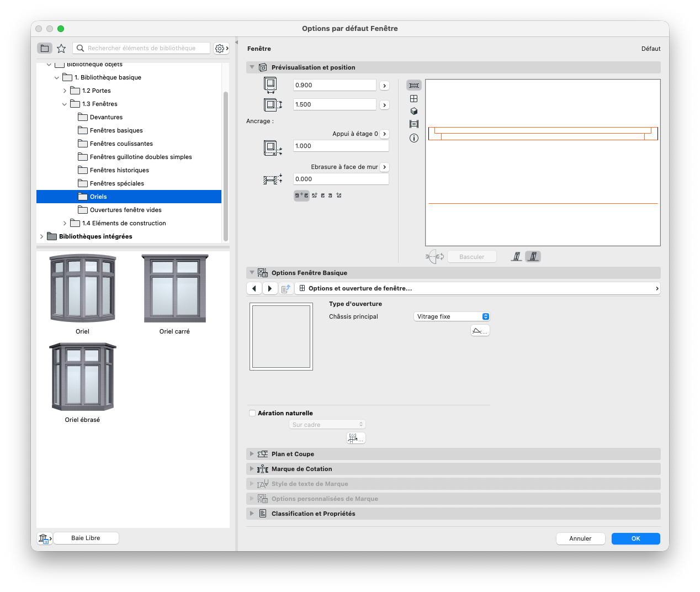The width and height of the screenshot is (700, 592).
Task: Show favorites with the star icon
Action: click(61, 49)
